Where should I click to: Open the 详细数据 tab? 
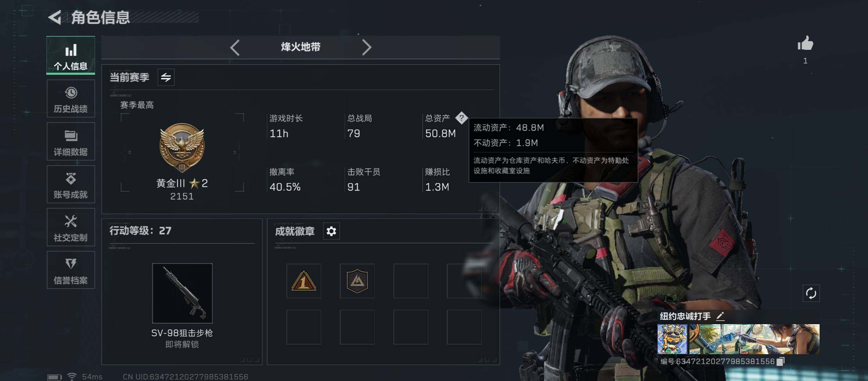coord(71,141)
